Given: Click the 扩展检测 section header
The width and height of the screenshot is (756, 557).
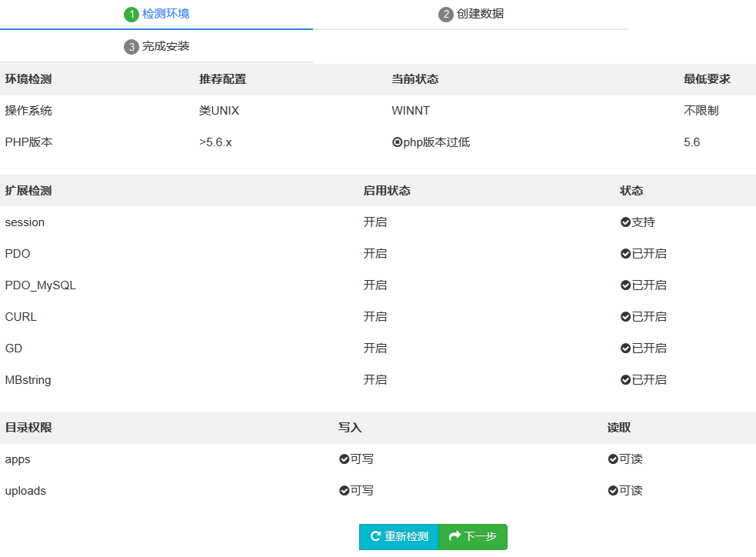Looking at the screenshot, I should [x=28, y=191].
